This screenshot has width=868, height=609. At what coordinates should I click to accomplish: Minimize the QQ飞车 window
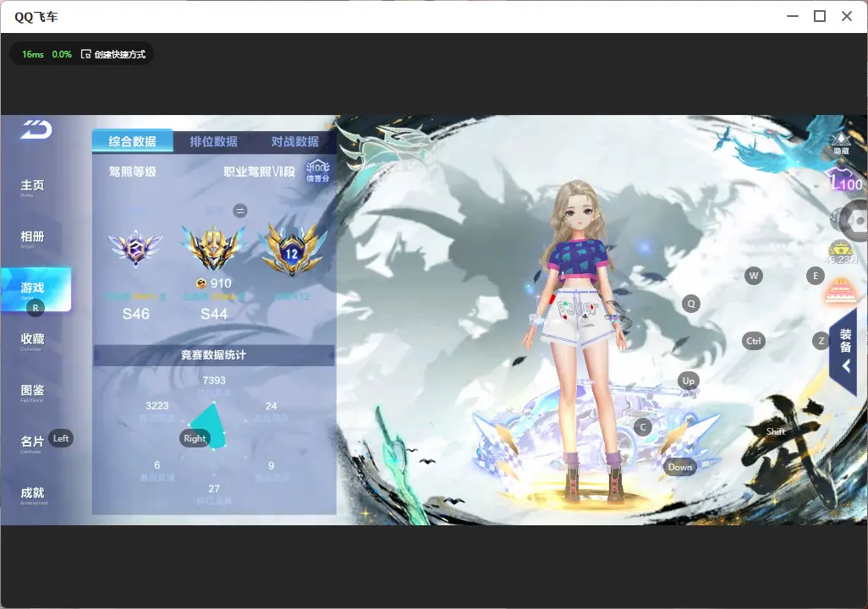793,17
